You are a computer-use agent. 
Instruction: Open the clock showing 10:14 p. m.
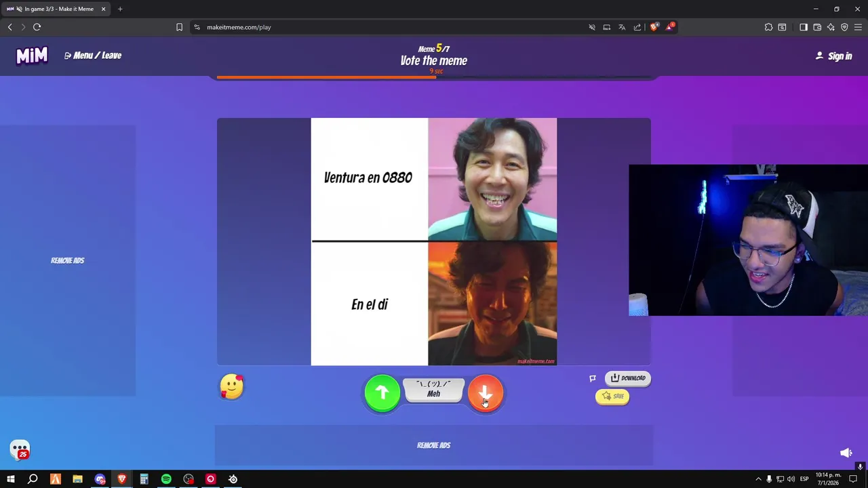[x=828, y=479]
